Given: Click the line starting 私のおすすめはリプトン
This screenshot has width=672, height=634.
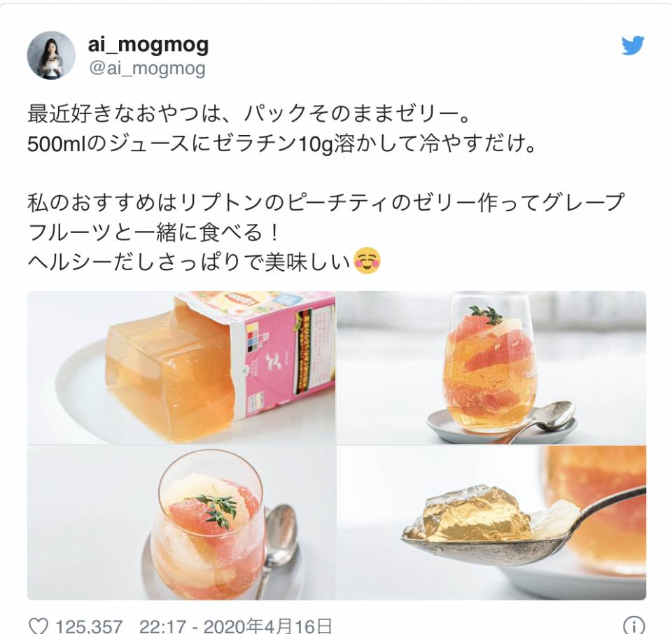Looking at the screenshot, I should (x=326, y=203).
